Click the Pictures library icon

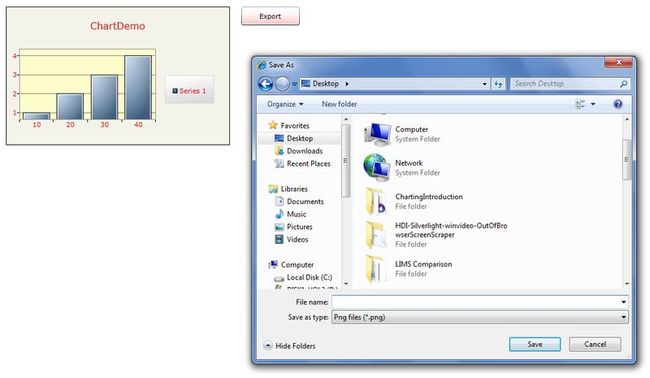click(x=279, y=227)
